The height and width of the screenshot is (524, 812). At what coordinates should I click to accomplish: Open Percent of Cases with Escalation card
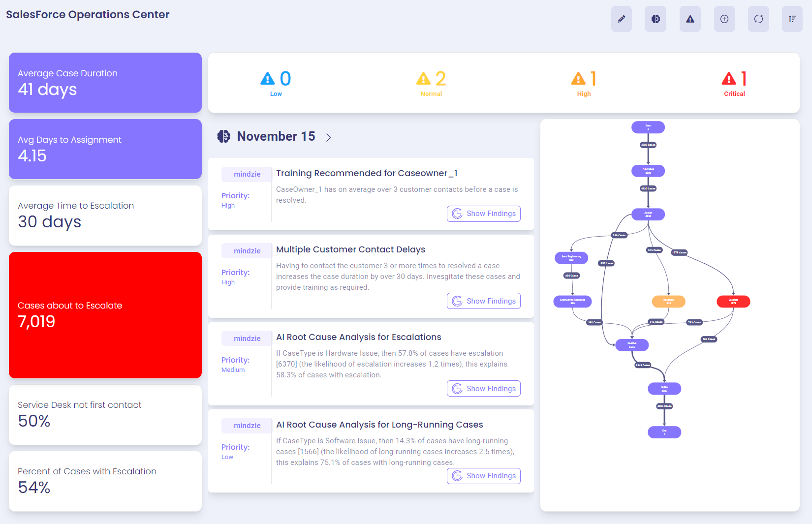(x=105, y=481)
